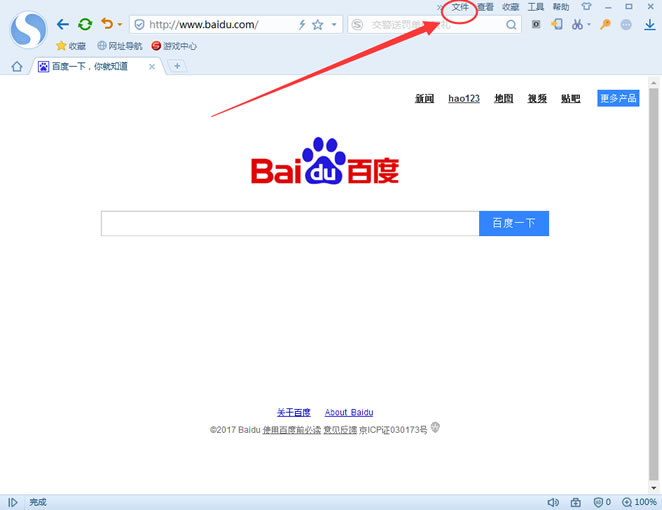Click the 收藏 star on bookmarks bar
Viewport: 662px width, 510px height.
point(71,46)
